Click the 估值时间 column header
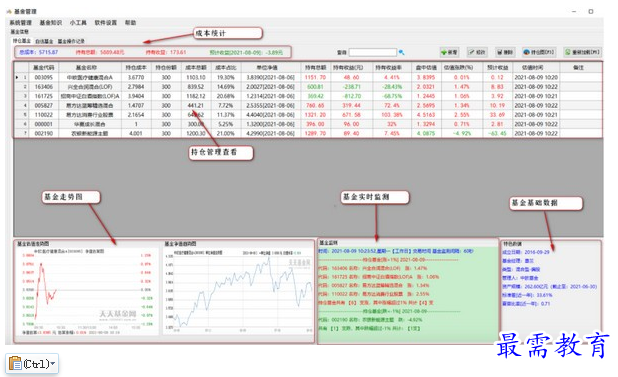Viewport: 618px width, 377px height. 536,68
